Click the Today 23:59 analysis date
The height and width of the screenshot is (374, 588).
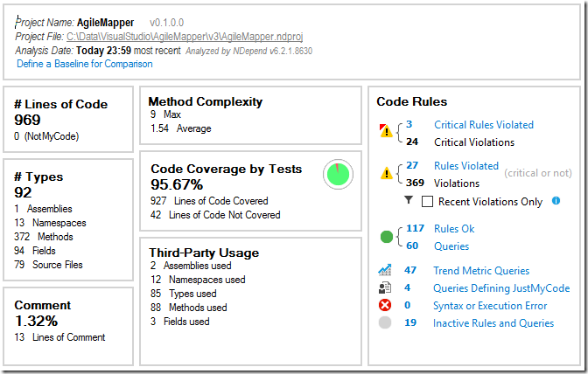(103, 51)
